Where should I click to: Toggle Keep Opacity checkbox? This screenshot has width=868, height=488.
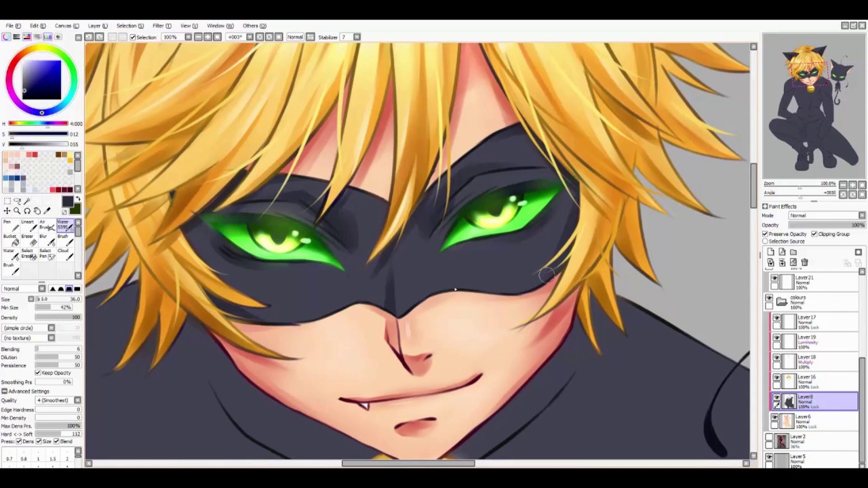pos(38,373)
